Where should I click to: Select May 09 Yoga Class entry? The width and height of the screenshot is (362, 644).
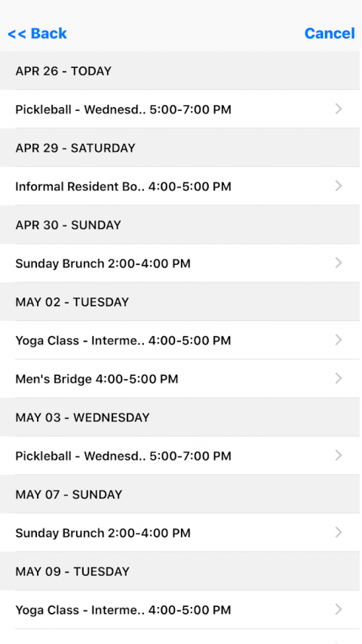click(x=179, y=609)
